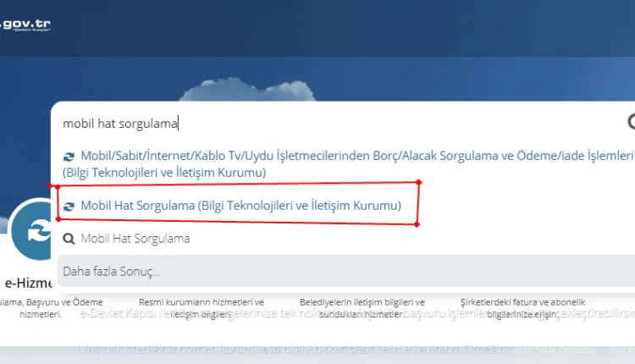Click the refresh icon beside the Mobil/Sabit/İnternet suggestion

click(69, 157)
